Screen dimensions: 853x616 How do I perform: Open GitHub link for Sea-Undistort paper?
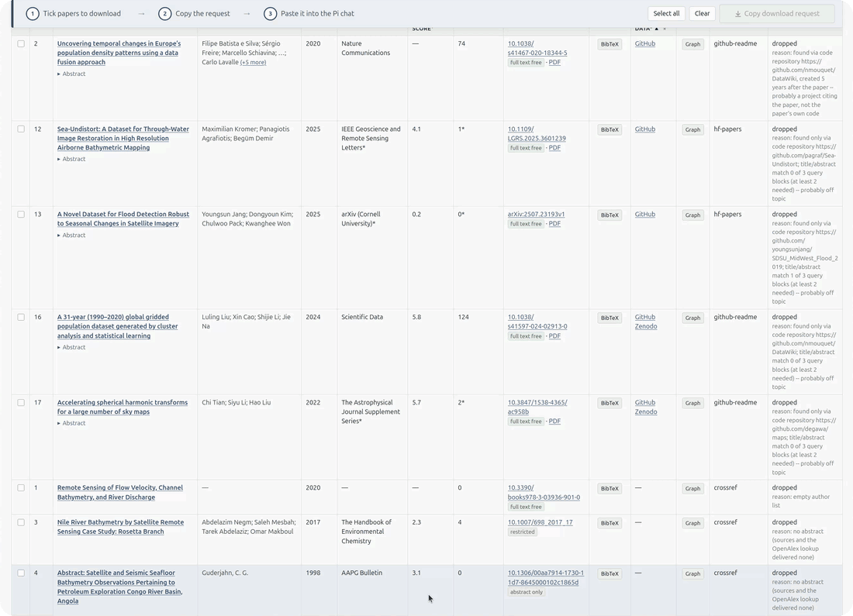(644, 129)
